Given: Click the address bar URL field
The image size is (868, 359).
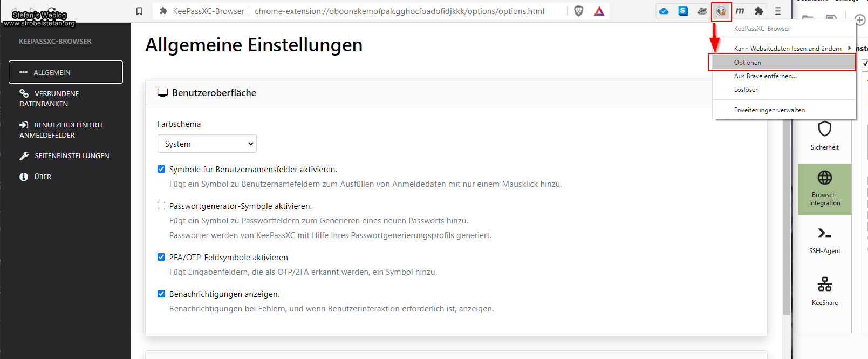Looking at the screenshot, I should click(x=399, y=11).
